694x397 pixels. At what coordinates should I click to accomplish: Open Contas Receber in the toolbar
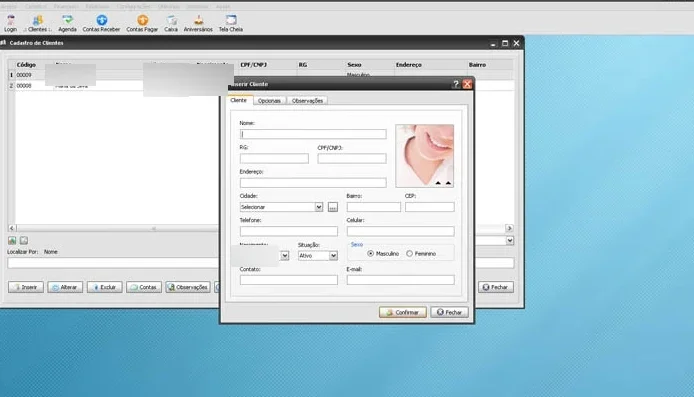pos(101,23)
